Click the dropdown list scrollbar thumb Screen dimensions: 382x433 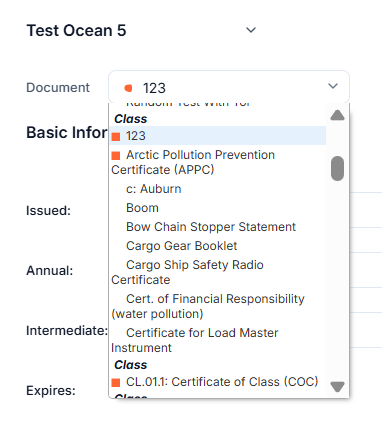point(337,168)
